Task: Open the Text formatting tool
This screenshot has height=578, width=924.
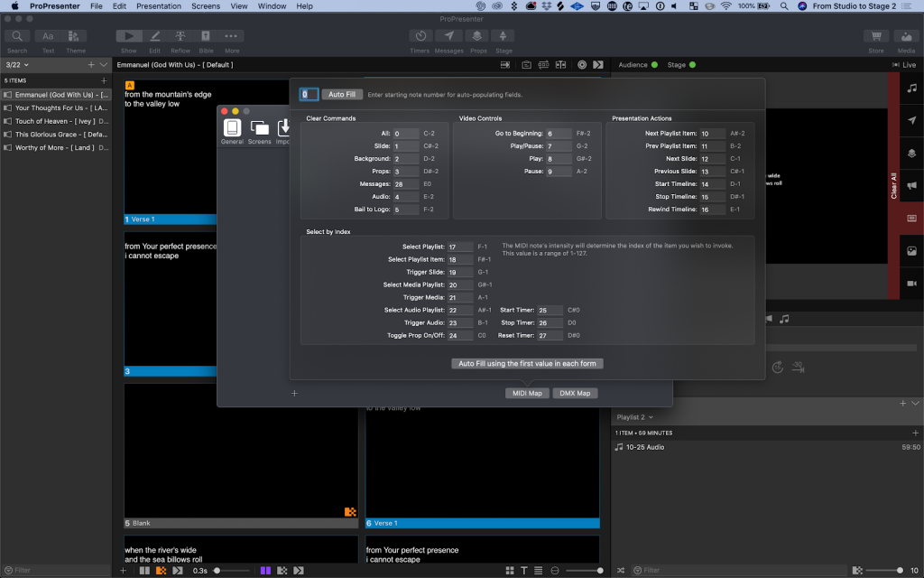Action: [48, 36]
